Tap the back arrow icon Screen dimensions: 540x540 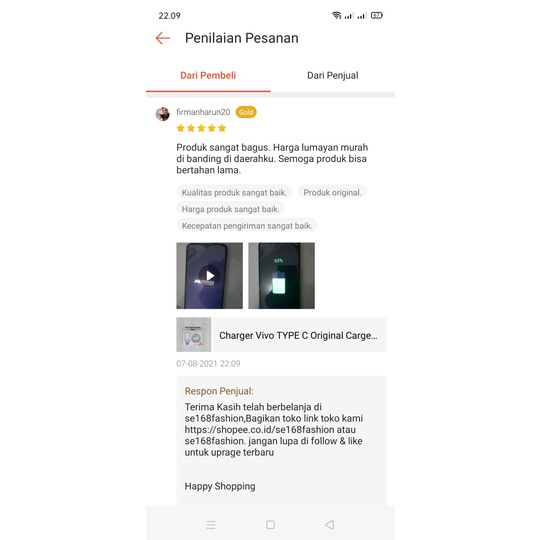(163, 38)
